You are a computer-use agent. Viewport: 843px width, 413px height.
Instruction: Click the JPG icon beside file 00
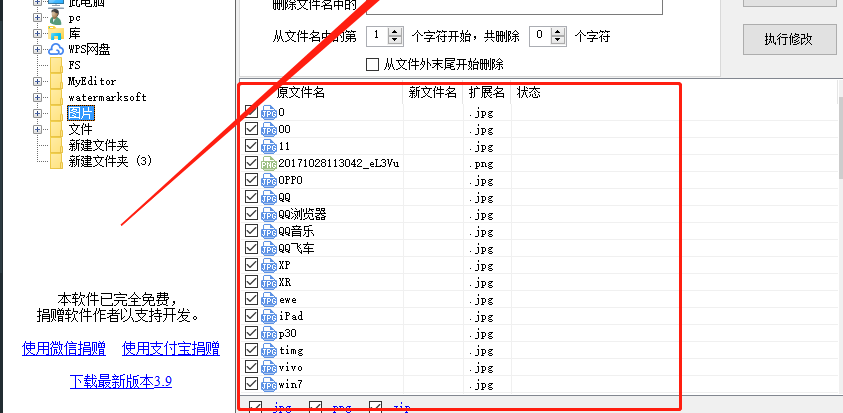269,130
